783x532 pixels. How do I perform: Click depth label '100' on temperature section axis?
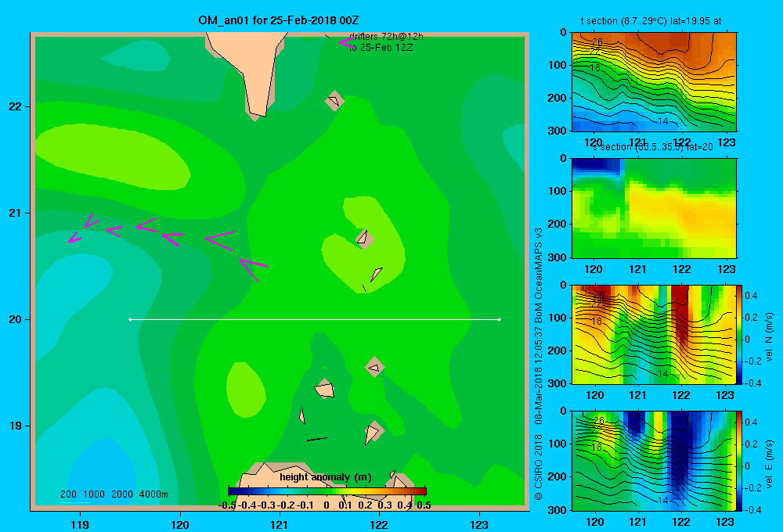558,65
